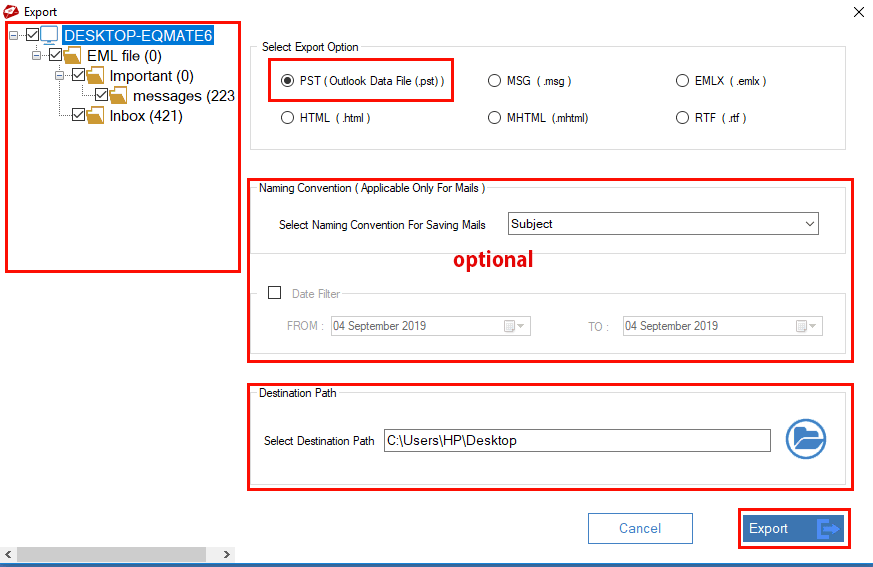This screenshot has width=873, height=567.
Task: Click the Inbox folder icon
Action: (x=95, y=116)
